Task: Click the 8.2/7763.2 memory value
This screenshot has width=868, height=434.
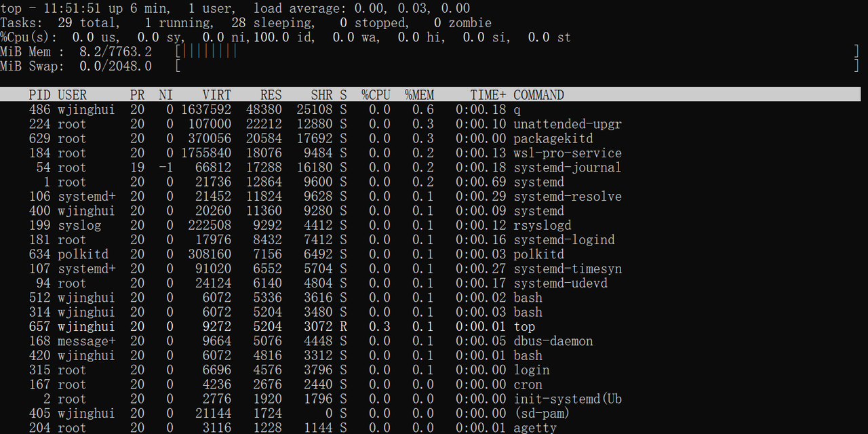Action: (115, 52)
